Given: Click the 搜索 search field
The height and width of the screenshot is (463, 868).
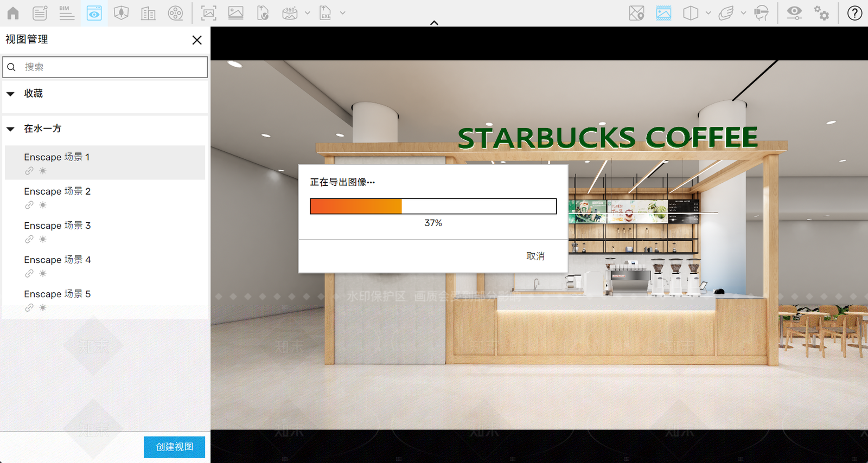Looking at the screenshot, I should (x=105, y=67).
